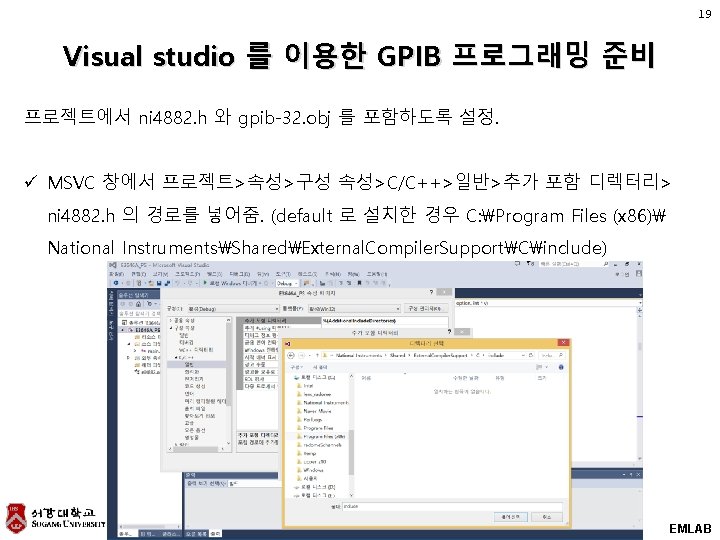Open the address bar history dropdown

(523, 355)
